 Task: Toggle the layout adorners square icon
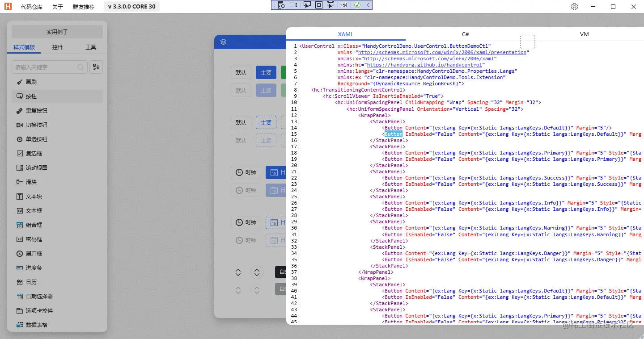tap(319, 5)
